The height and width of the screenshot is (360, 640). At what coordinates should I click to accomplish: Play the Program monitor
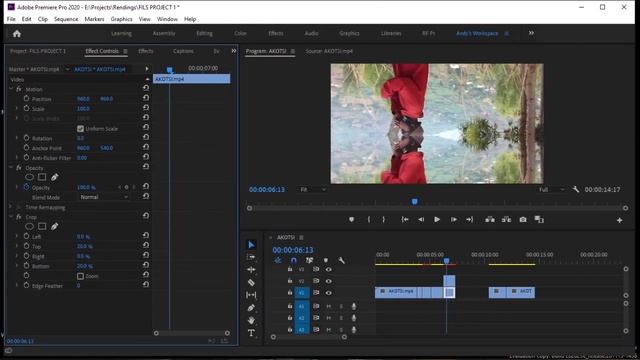click(x=437, y=220)
